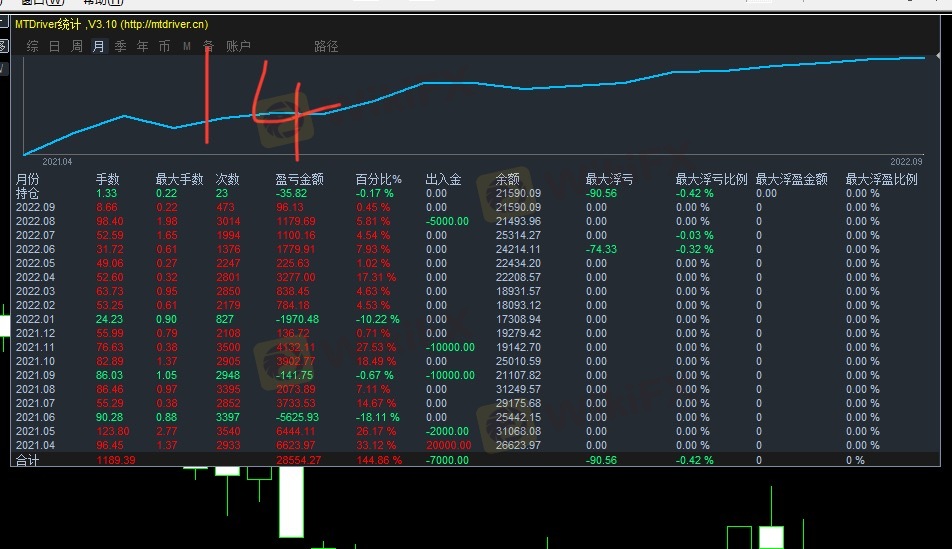This screenshot has height=549, width=952.
Task: Switch to the 年 yearly tab
Action: click(x=142, y=46)
